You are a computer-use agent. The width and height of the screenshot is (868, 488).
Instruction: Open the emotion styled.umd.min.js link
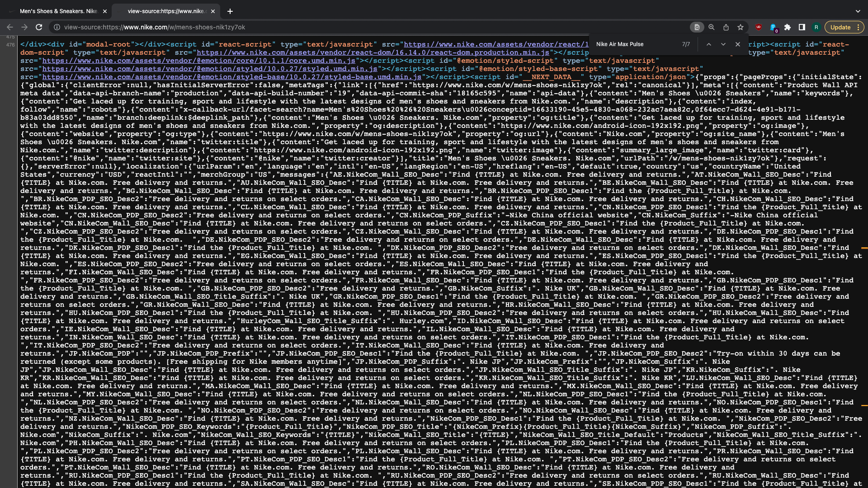click(210, 69)
